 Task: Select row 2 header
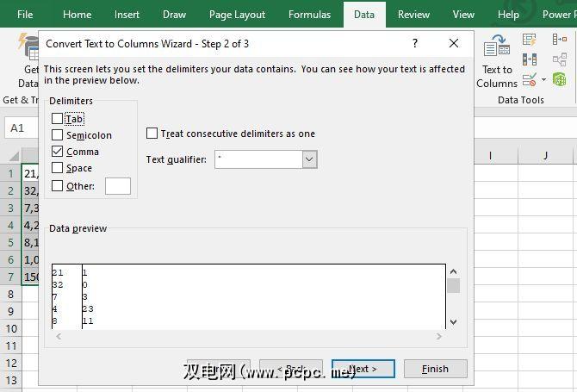pyautogui.click(x=10, y=190)
